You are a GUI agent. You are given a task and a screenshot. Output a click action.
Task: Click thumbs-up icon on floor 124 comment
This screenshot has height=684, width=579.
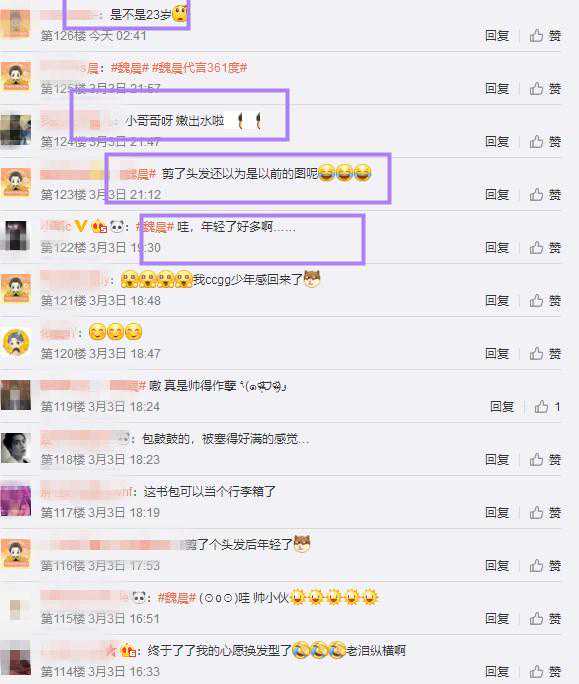[x=536, y=142]
